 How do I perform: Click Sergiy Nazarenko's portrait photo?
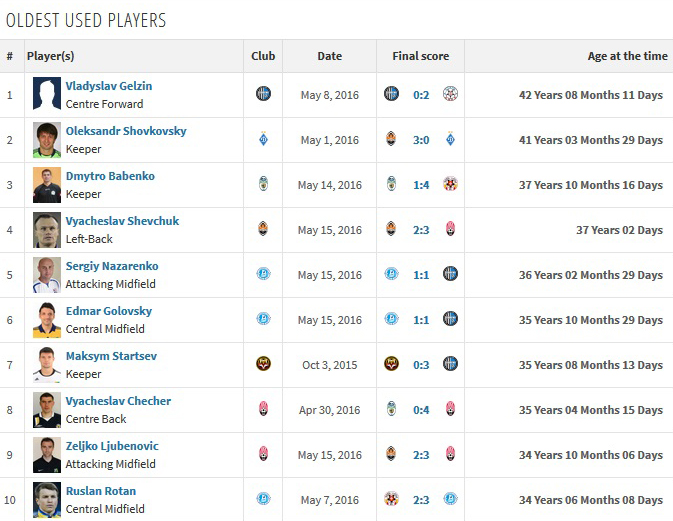[x=47, y=275]
